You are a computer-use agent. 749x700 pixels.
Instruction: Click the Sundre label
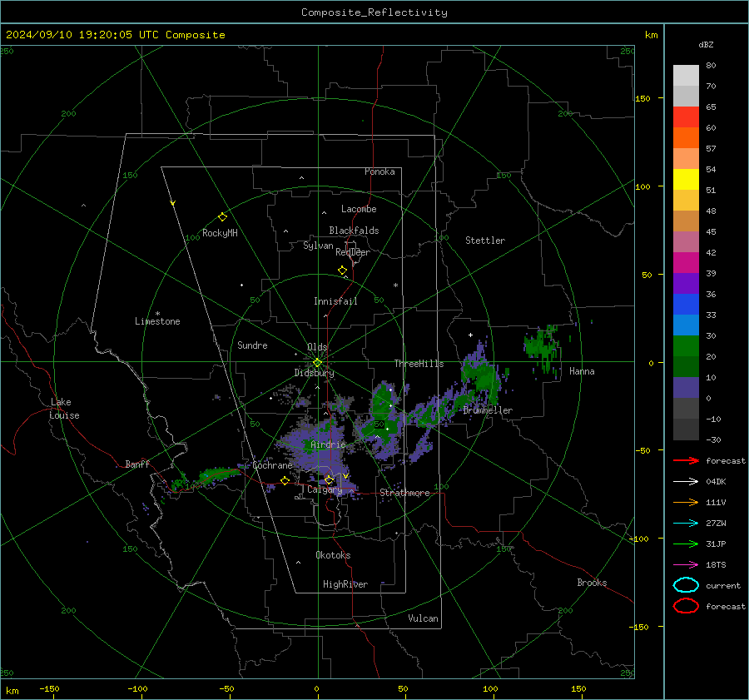[x=252, y=345]
